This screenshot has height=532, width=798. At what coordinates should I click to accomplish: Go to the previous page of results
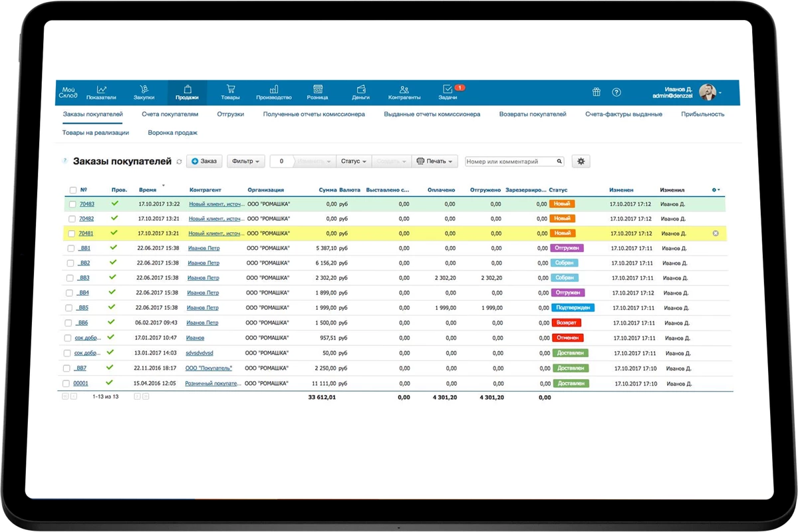coord(74,396)
